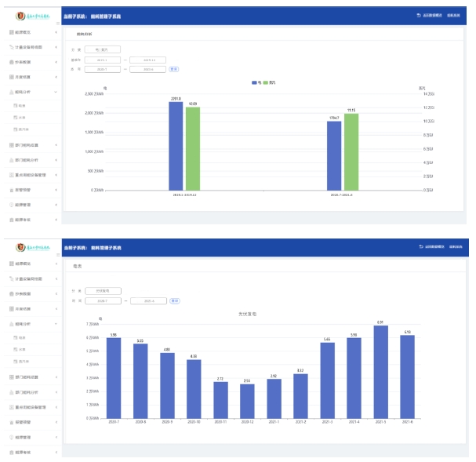Collapse the 能耗分析 menu chevron on the comparison page

click(x=56, y=92)
